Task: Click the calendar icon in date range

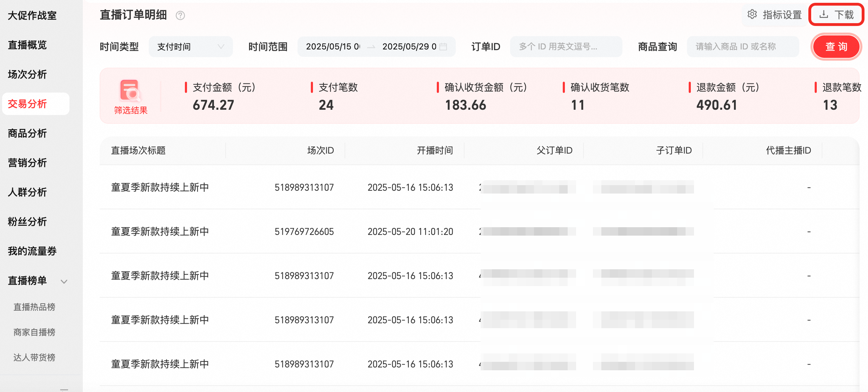Action: pyautogui.click(x=443, y=47)
